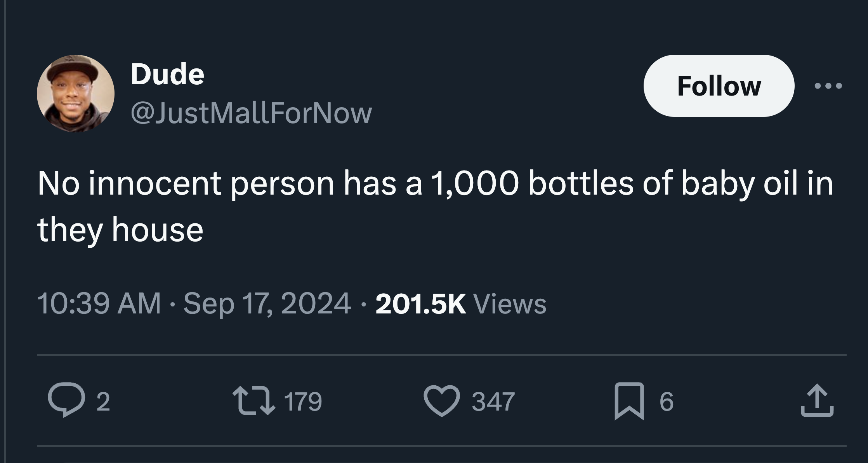Click the tweet's first line about baby oil
Image resolution: width=868 pixels, height=463 pixels.
435,184
